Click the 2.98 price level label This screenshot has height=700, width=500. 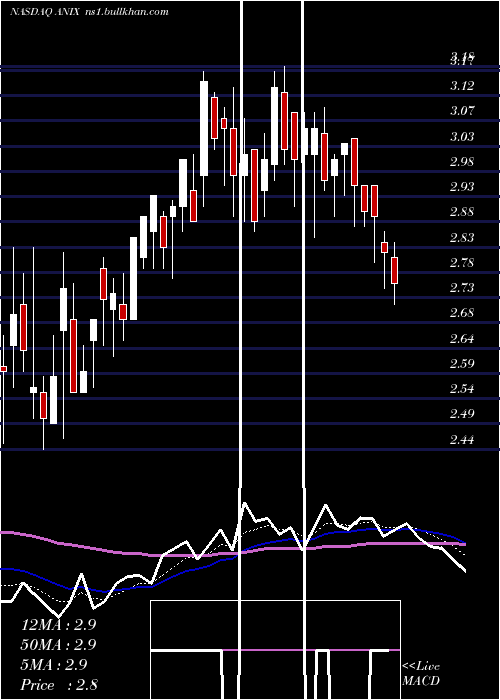462,161
